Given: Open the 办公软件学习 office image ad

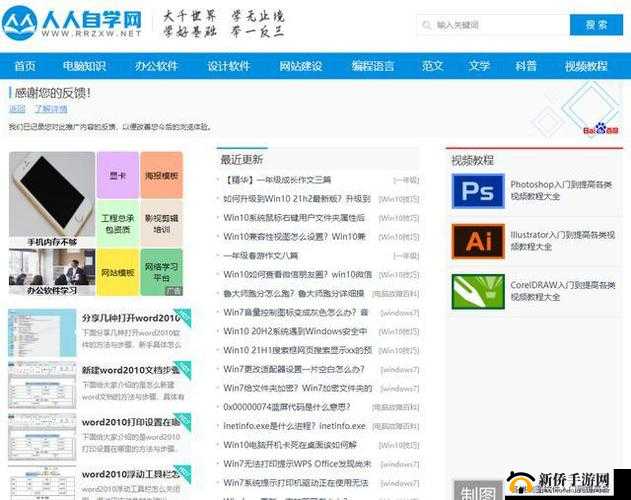Looking at the screenshot, I should [52, 272].
